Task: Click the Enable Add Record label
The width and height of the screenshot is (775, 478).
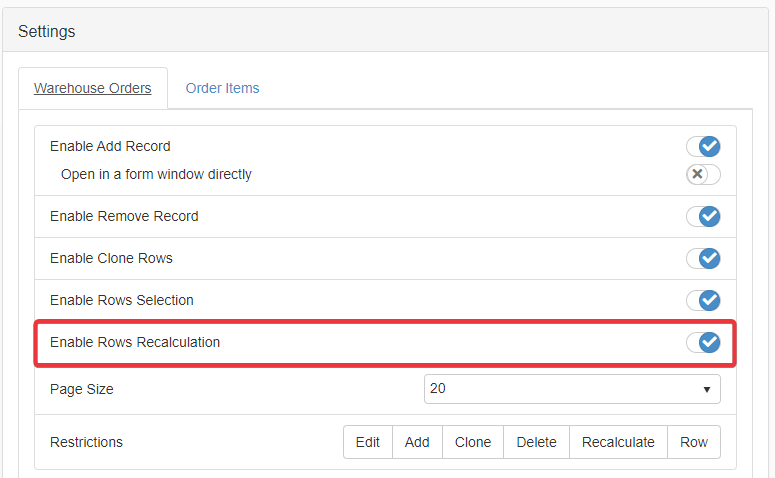Action: 110,146
